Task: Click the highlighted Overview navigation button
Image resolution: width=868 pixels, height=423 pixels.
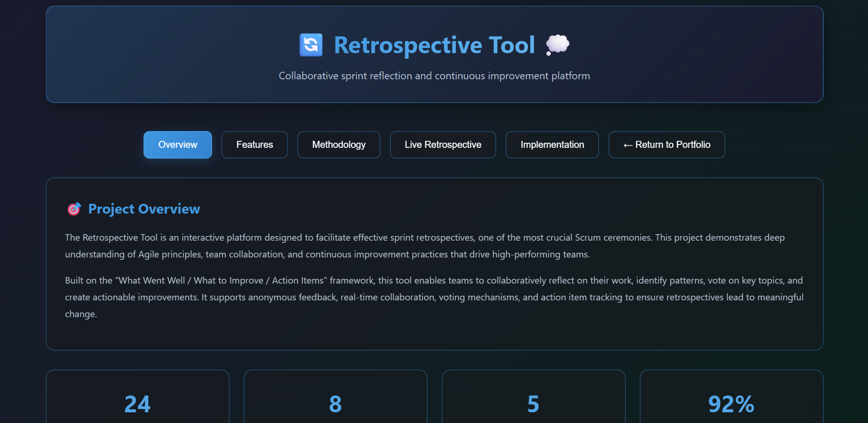Action: 178,145
